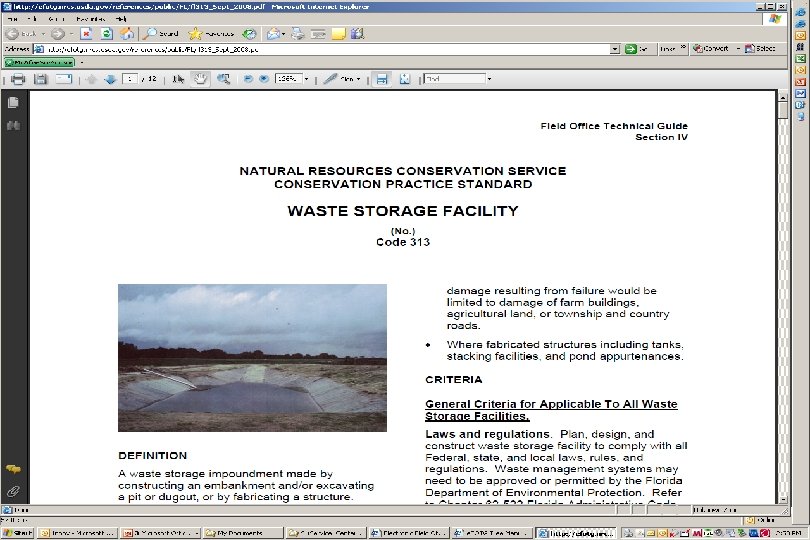Open the zoom percentage dropdown
810x540 pixels.
(x=306, y=79)
